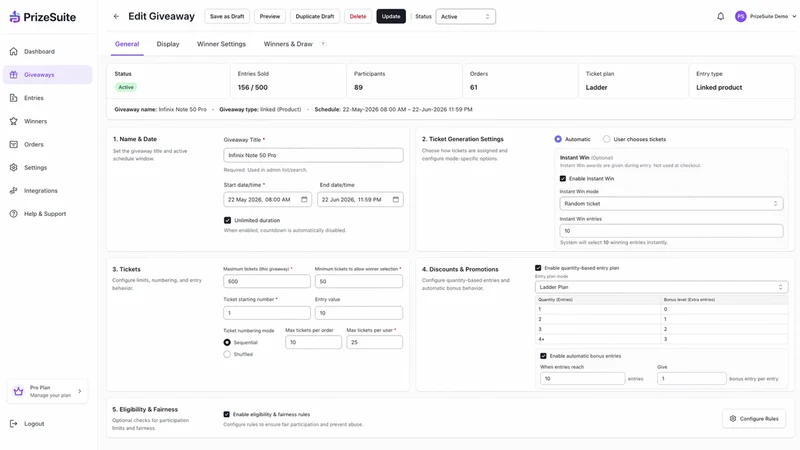Click the Help & Support question icon
Viewport: 800px width, 450px height.
[x=14, y=214]
